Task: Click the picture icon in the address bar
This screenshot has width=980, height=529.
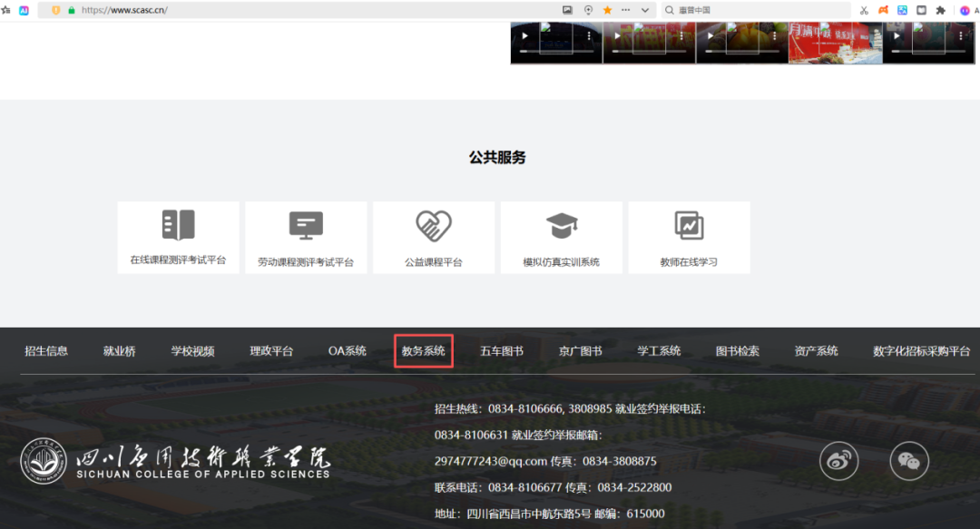Action: (x=567, y=10)
